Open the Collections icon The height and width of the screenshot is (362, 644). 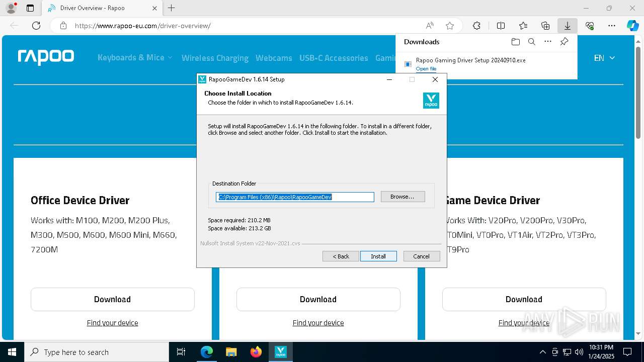[545, 26]
